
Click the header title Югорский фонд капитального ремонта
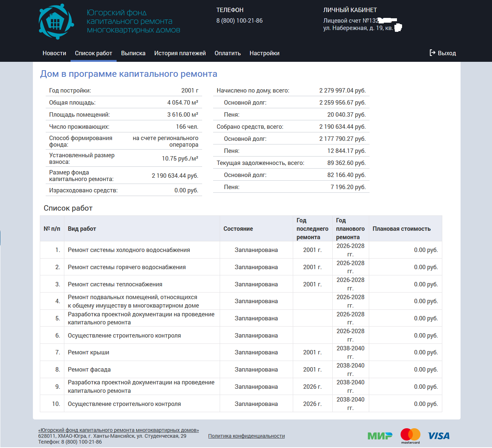tap(133, 22)
